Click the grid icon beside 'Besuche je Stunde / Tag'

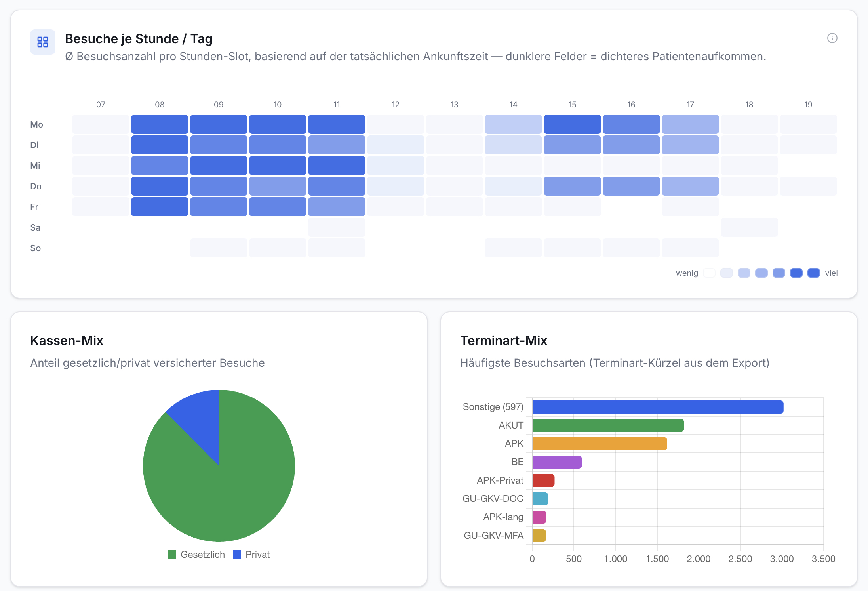(x=43, y=42)
